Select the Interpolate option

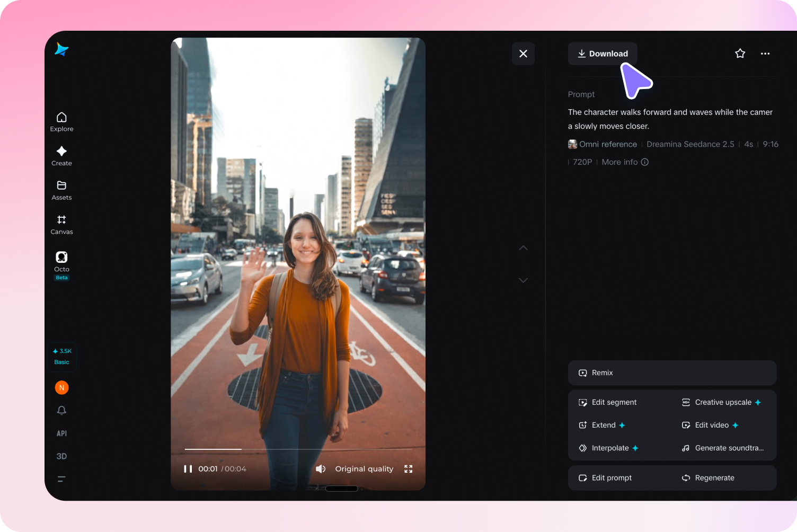coord(609,448)
